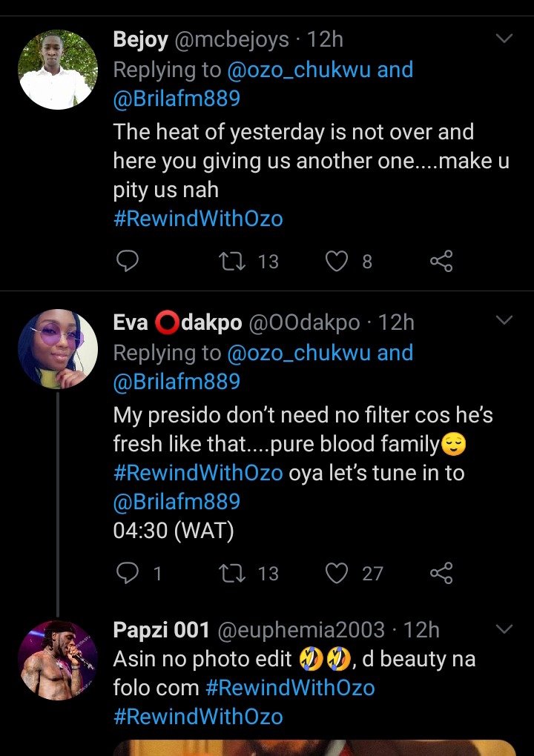Open @mcbejoys username handle
The width and height of the screenshot is (534, 756).
(x=231, y=39)
